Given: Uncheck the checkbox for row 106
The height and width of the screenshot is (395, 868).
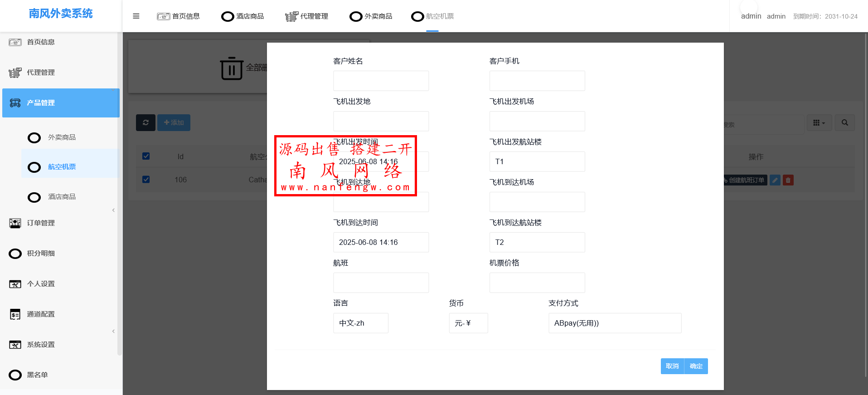Looking at the screenshot, I should pos(146,179).
